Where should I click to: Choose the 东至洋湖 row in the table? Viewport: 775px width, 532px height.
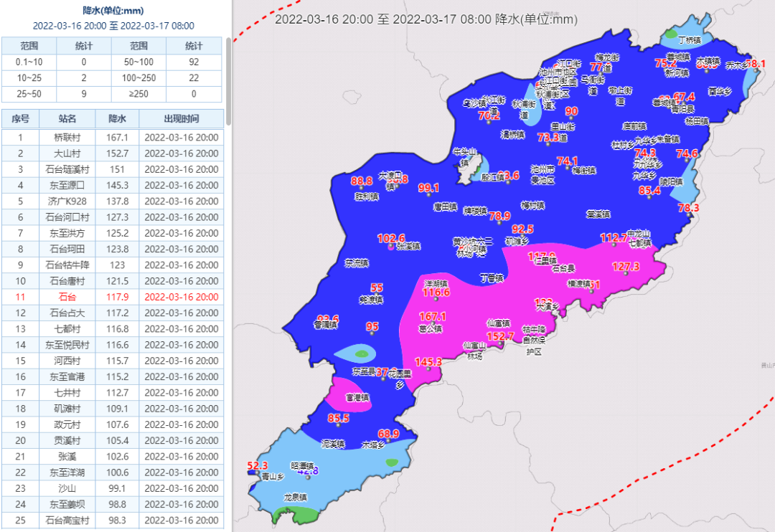pos(67,472)
